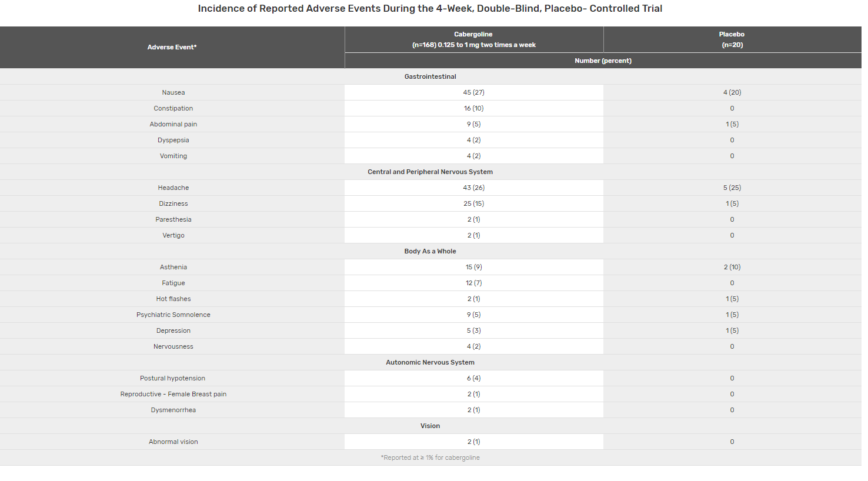Screen dimensions: 868x481
Task: Click the Abdominal pain cabergoline value '9 (5)'
Action: coord(474,124)
